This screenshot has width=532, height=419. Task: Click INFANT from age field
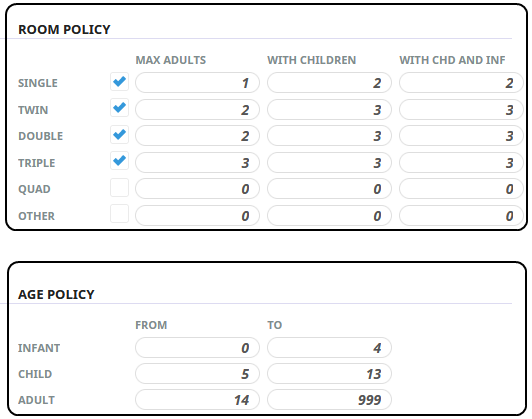point(197,348)
